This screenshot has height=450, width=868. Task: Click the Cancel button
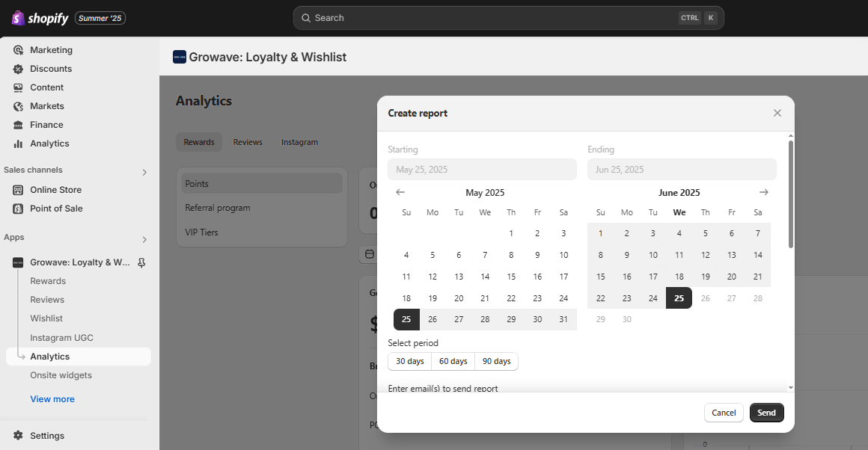(724, 413)
